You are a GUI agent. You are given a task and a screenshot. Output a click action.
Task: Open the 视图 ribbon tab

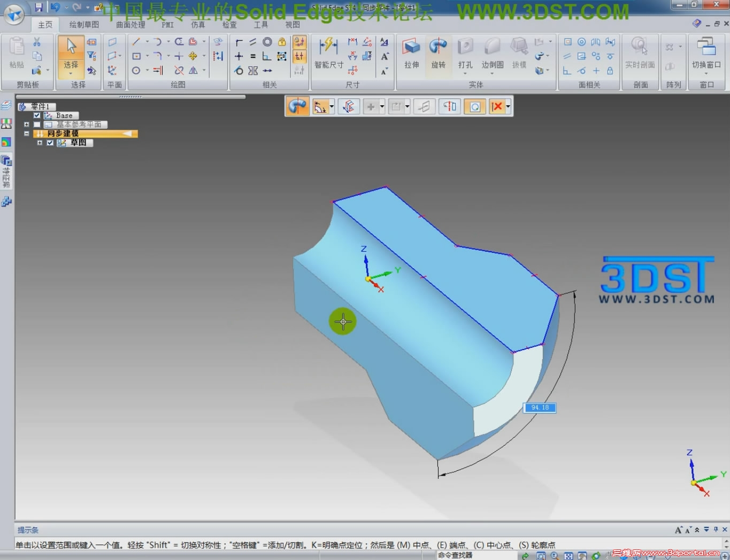click(x=293, y=24)
